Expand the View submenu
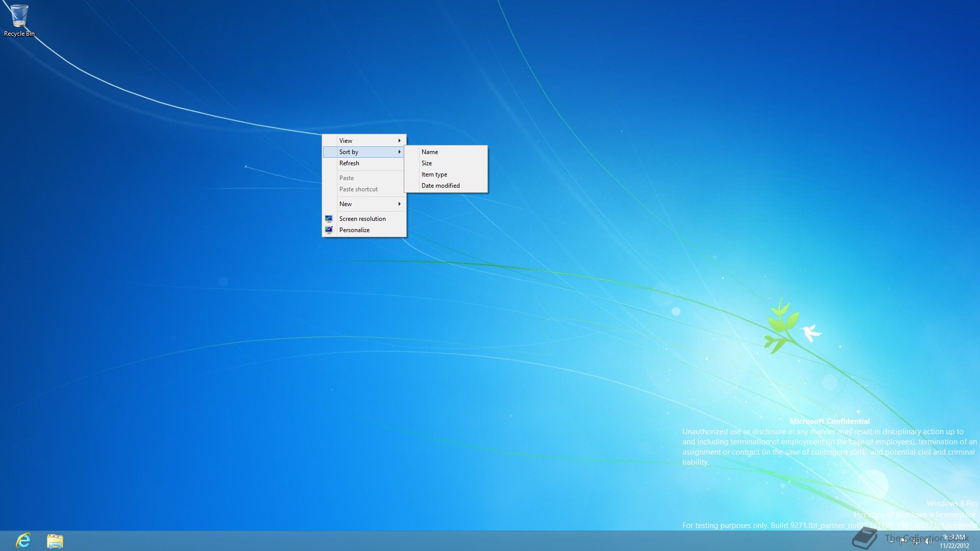This screenshot has width=980, height=551. coord(364,140)
